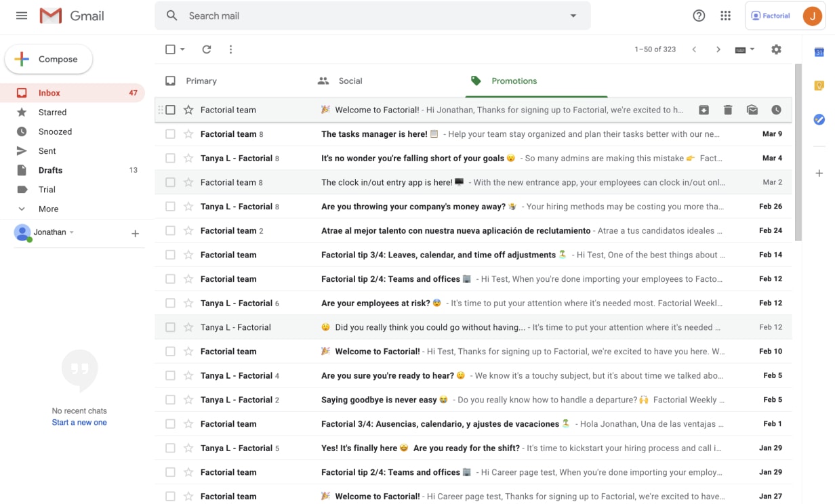Screen dimensions: 835x504
Task: Star the 'Are your employees at risk' email
Action: click(188, 303)
